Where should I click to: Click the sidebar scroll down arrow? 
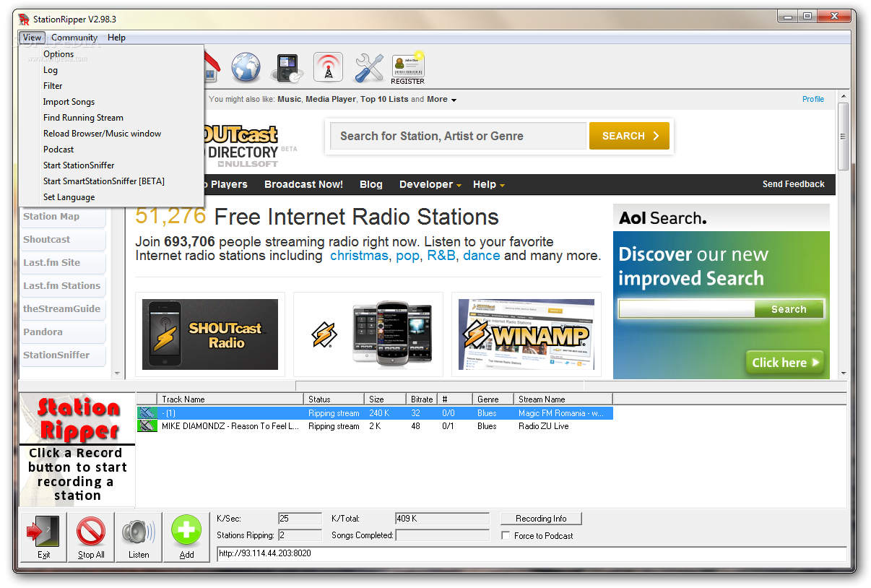118,373
